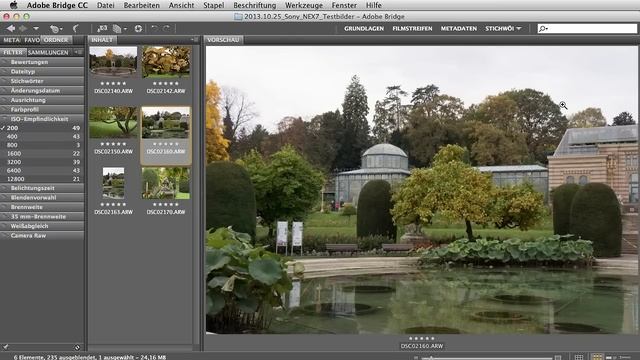This screenshot has width=640, height=360.
Task: Adjust the thumbnail size slider
Action: click(487, 358)
